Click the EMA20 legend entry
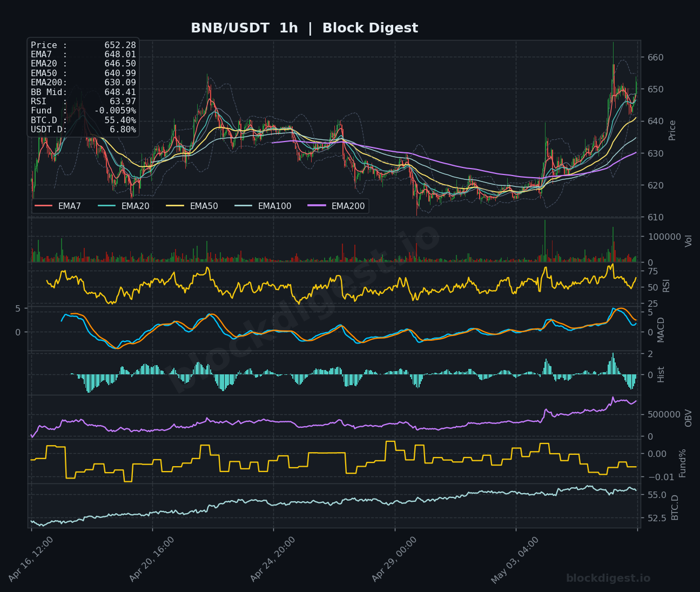 pos(124,206)
